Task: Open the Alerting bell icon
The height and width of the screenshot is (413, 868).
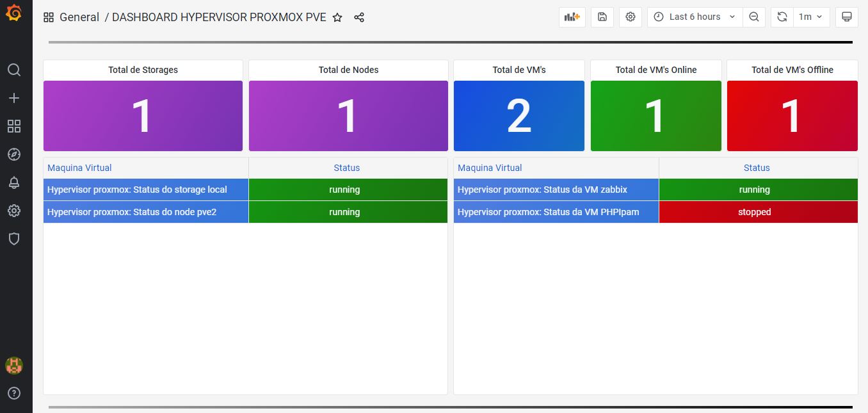Action: tap(14, 182)
